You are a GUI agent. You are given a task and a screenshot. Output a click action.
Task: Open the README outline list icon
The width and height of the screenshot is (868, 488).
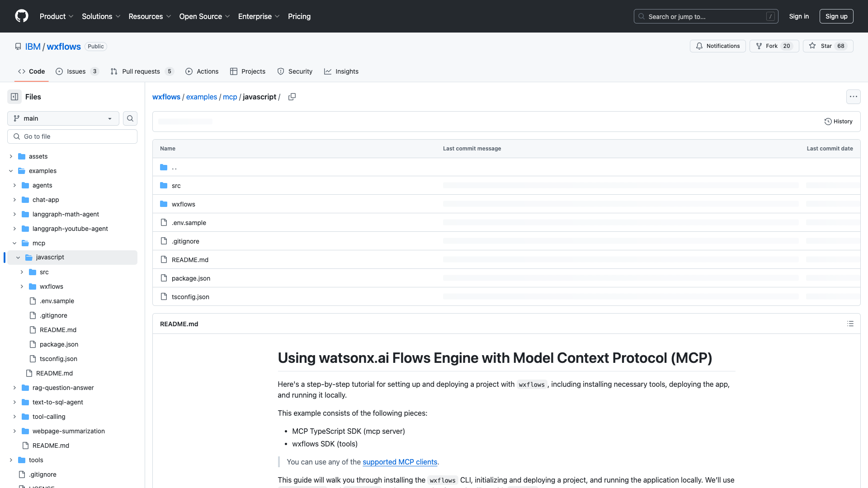point(850,324)
